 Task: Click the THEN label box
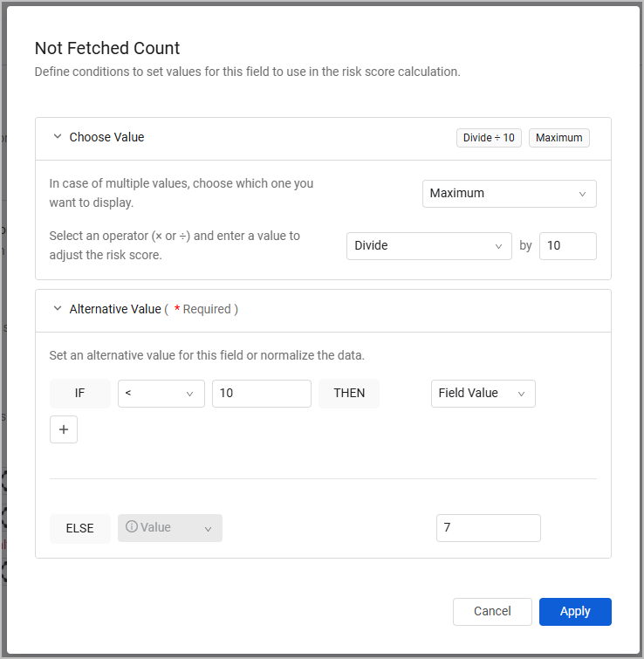pyautogui.click(x=349, y=394)
